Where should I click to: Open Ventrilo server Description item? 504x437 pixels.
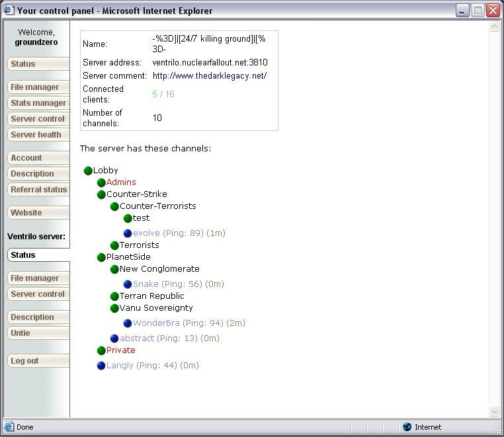click(x=38, y=317)
